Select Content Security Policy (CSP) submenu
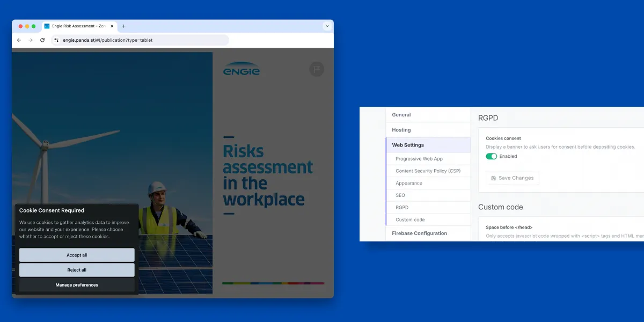The height and width of the screenshot is (322, 644). click(x=428, y=171)
